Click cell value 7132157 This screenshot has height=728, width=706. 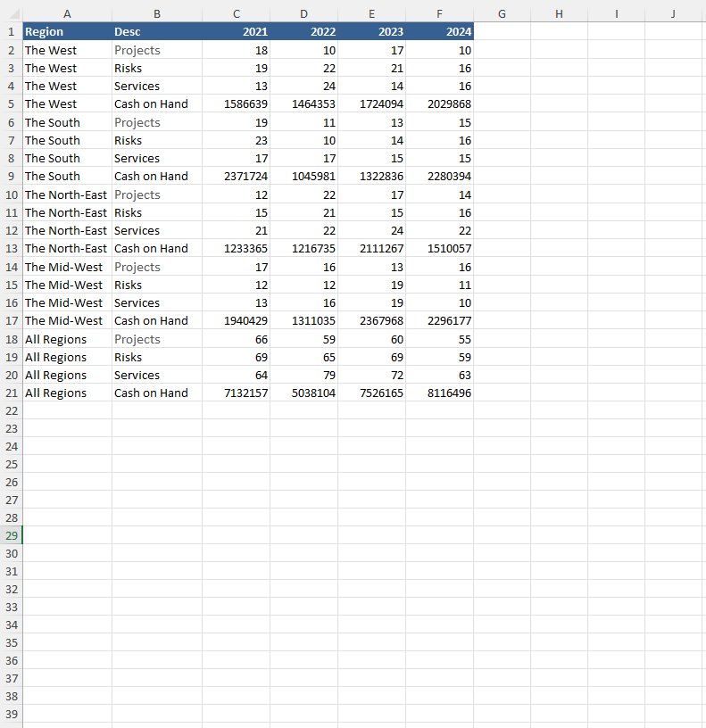point(236,393)
